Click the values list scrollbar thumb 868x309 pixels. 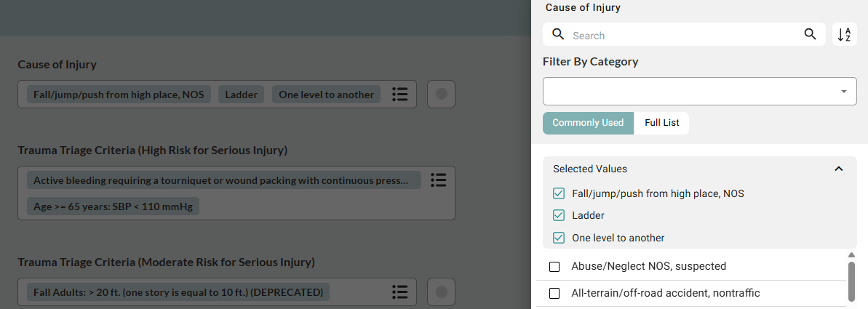[851, 281]
